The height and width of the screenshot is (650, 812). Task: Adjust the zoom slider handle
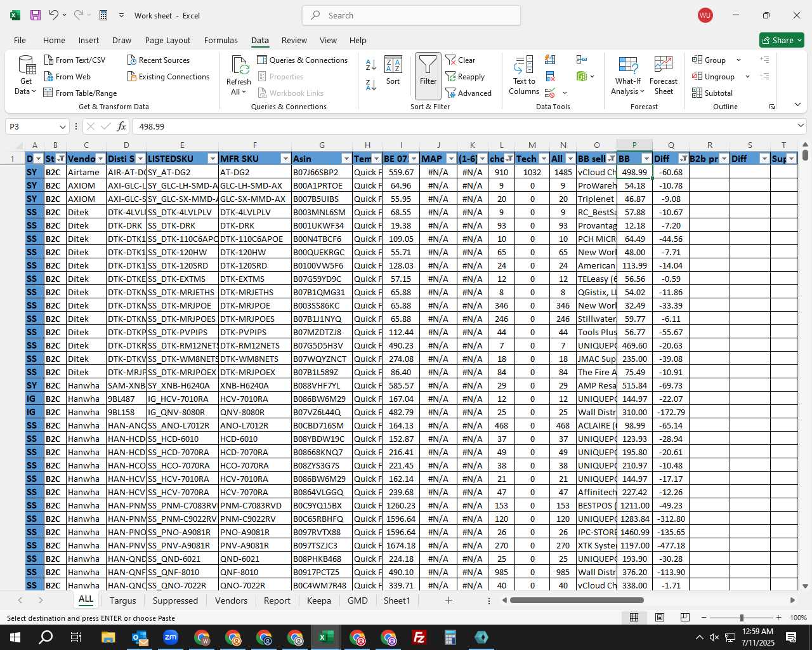pos(742,618)
